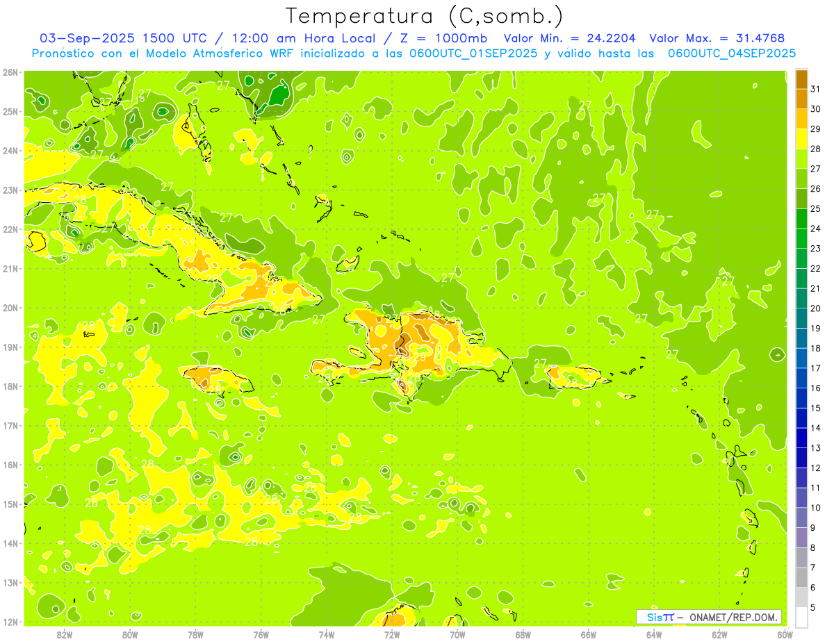This screenshot has height=644, width=834.
Task: Select the "Valor Min. = 24.2204" value
Action: pos(569,38)
